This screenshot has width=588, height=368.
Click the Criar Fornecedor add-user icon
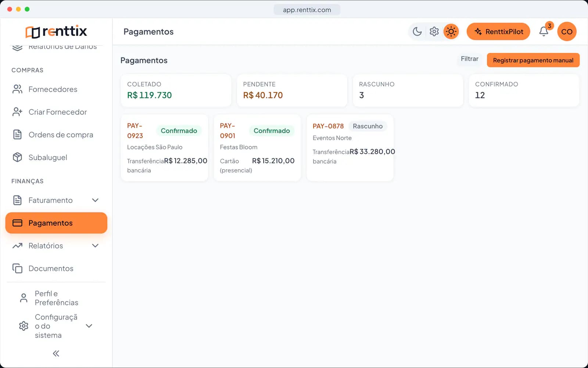17,112
